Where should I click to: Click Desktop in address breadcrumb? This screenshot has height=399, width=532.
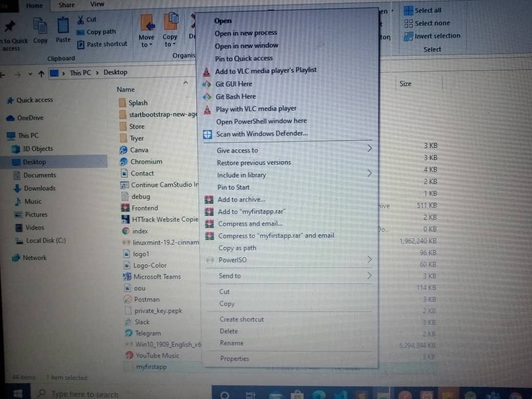pyautogui.click(x=115, y=72)
